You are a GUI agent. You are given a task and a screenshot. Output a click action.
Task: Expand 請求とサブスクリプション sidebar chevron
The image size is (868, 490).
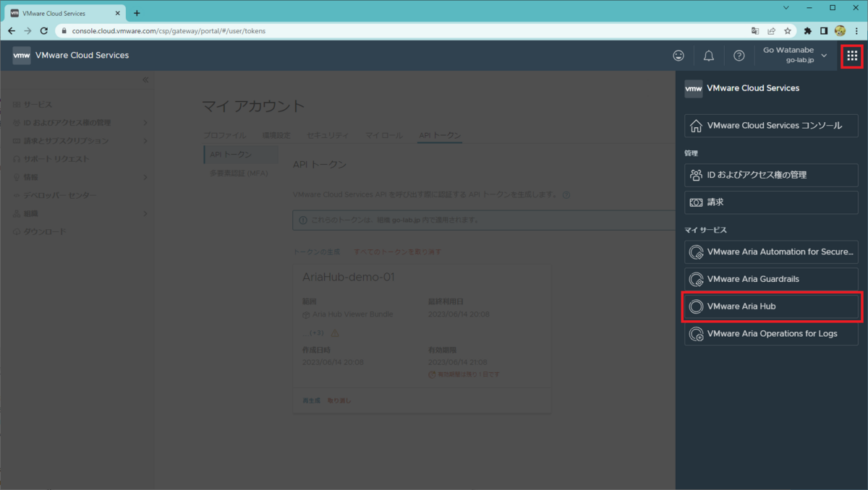tap(145, 141)
